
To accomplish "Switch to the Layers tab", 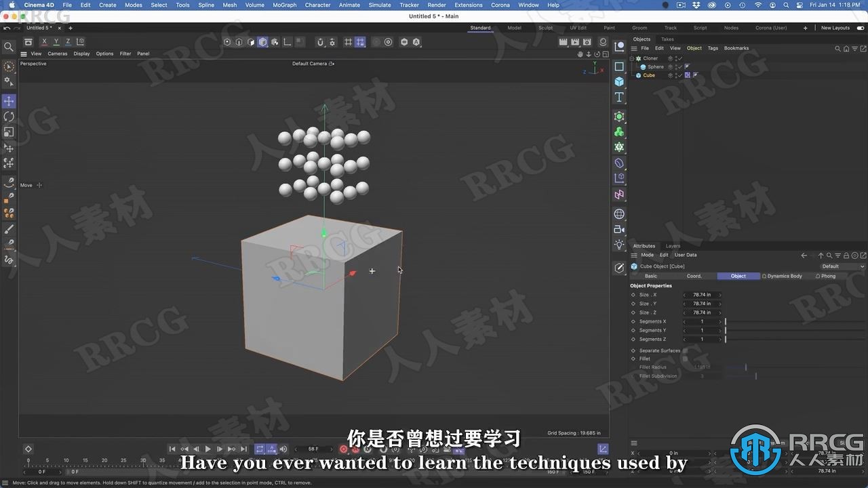I will pos(673,246).
